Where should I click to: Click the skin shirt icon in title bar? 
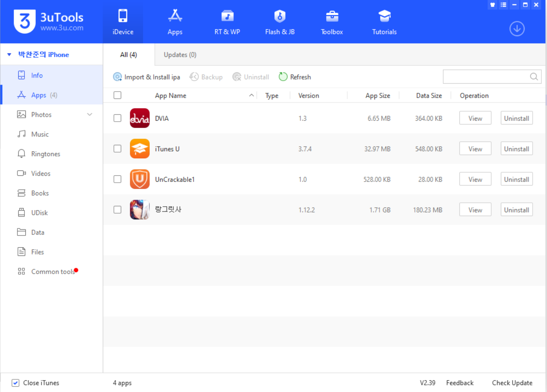pyautogui.click(x=493, y=5)
